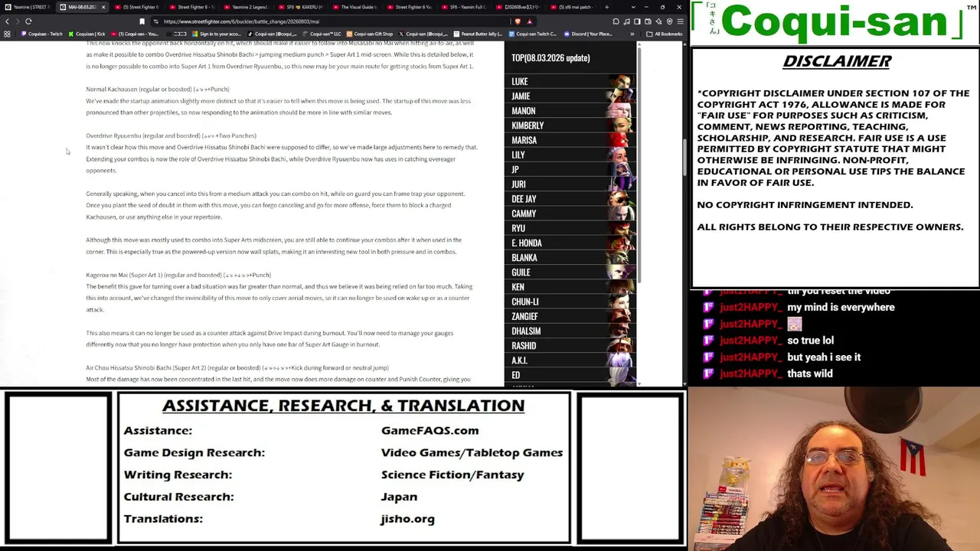Select MARISA in the character list
980x551 pixels.
point(571,140)
